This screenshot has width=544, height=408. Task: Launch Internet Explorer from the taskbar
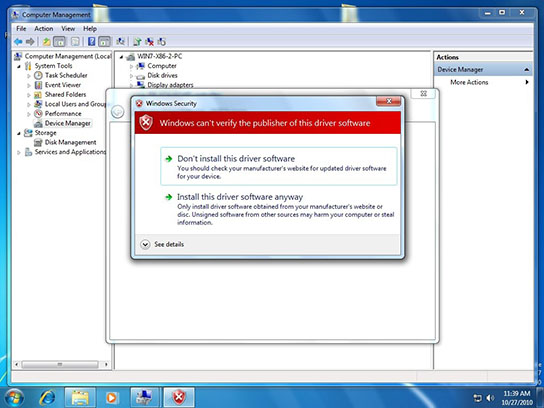[x=47, y=397]
